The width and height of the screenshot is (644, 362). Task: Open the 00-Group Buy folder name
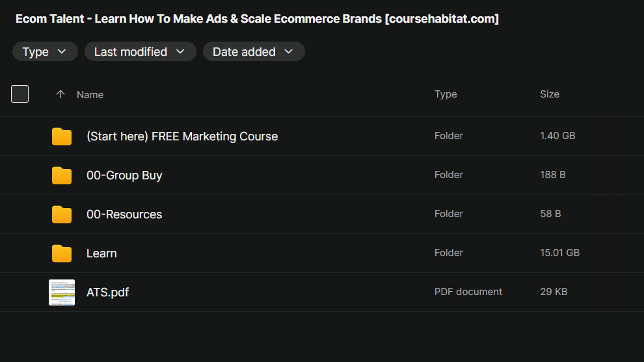click(x=124, y=175)
